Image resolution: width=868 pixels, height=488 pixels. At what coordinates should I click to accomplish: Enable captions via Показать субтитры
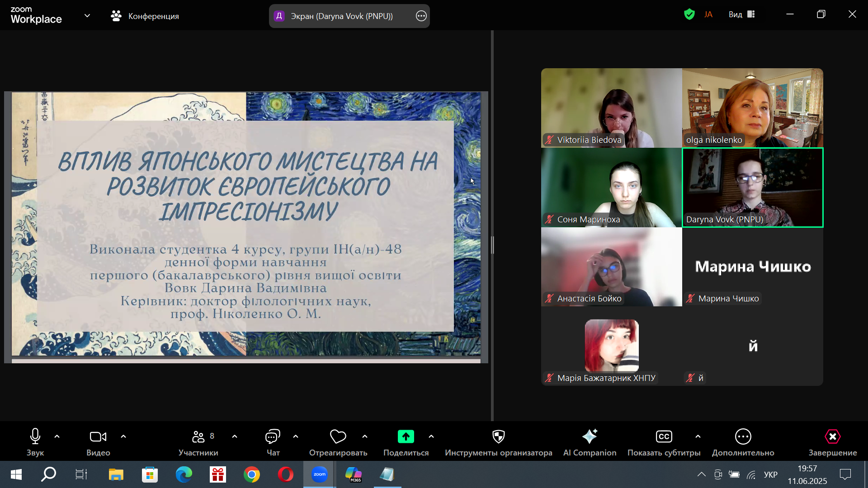(664, 442)
